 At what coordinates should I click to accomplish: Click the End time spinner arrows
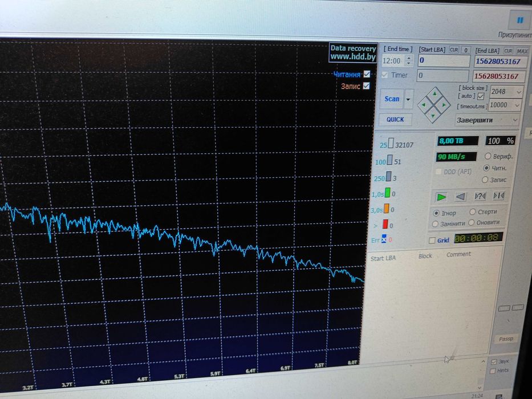point(409,61)
